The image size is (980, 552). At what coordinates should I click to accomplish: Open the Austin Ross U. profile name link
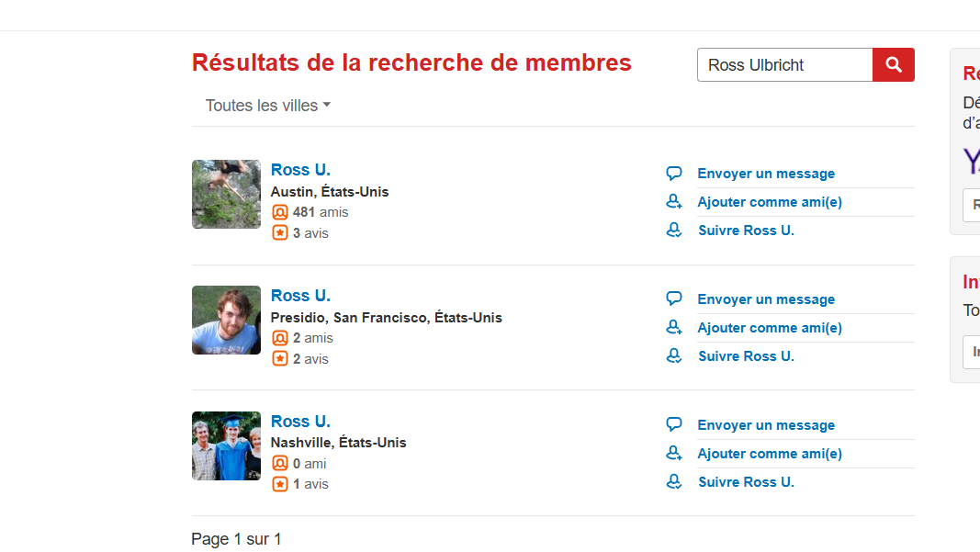click(x=300, y=169)
